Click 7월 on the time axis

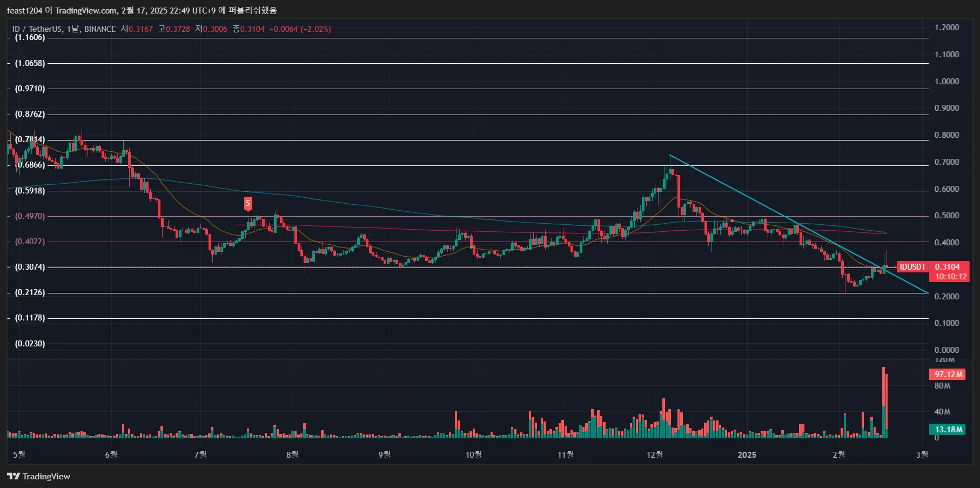[x=200, y=454]
